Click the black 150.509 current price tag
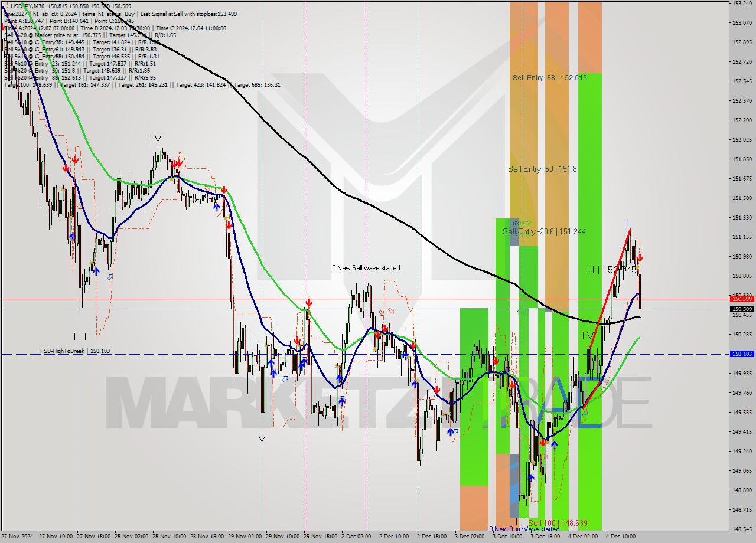The width and height of the screenshot is (756, 543). tap(742, 309)
